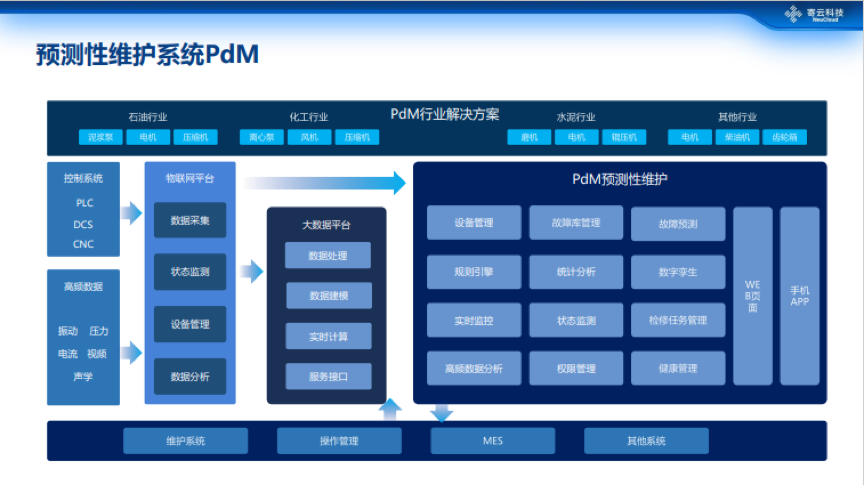The height and width of the screenshot is (485, 864).
Task: Select 服务接口 in 大数据平台
Action: tap(328, 376)
